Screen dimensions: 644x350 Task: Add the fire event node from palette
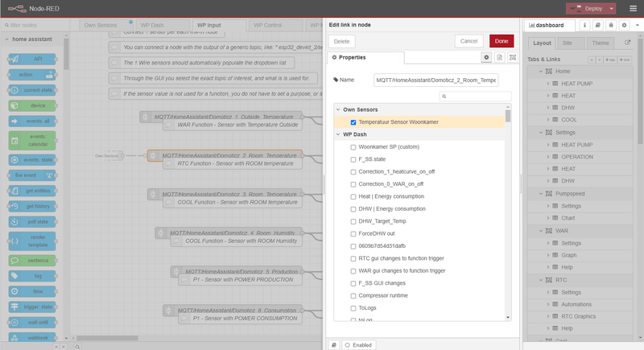pos(32,175)
